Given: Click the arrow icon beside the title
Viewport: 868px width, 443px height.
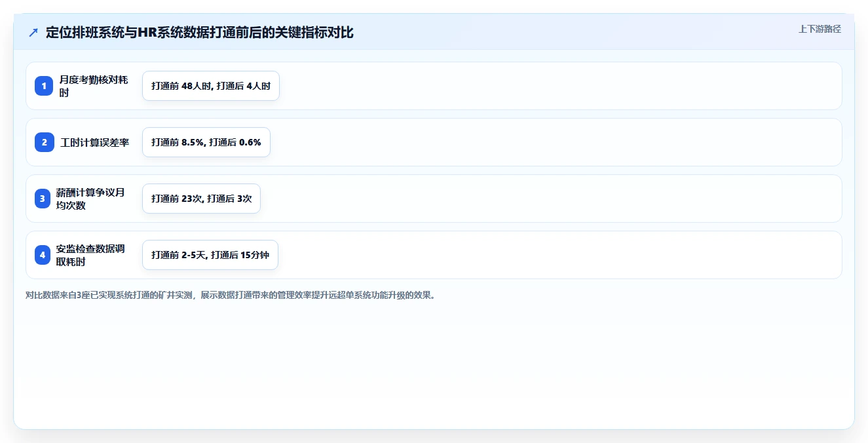Looking at the screenshot, I should click(33, 33).
